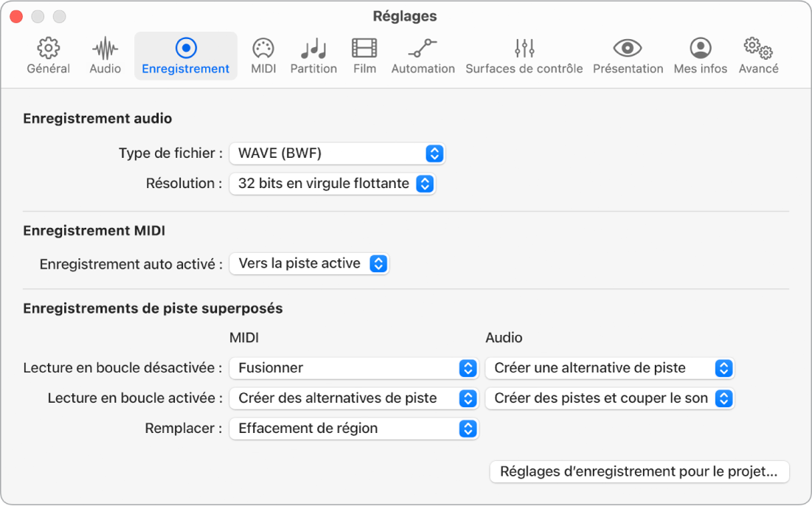Image resolution: width=812 pixels, height=506 pixels.
Task: Open the MIDI Fusionner popup menu
Action: click(x=353, y=368)
